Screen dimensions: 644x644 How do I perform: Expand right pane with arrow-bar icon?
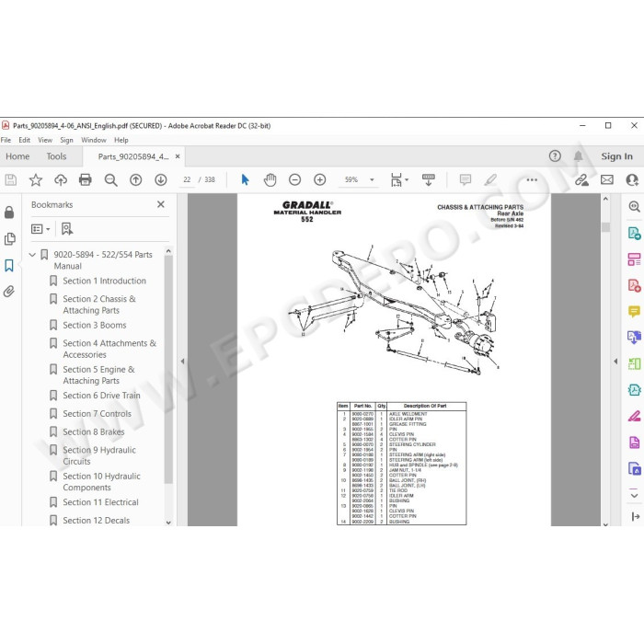click(635, 517)
